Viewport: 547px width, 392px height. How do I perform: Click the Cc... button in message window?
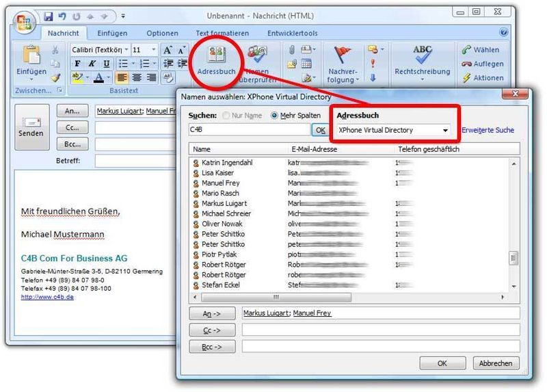[x=72, y=128]
